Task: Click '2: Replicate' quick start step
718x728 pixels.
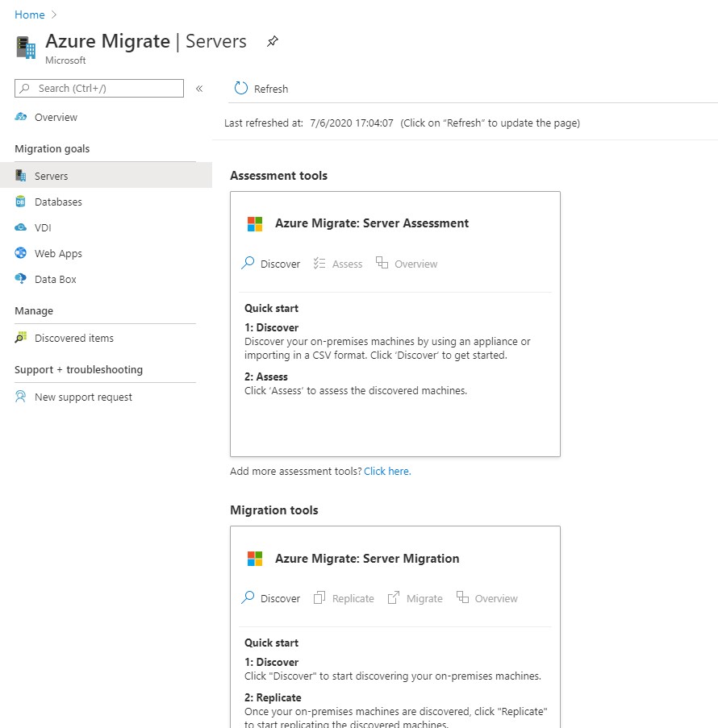Action: point(273,698)
